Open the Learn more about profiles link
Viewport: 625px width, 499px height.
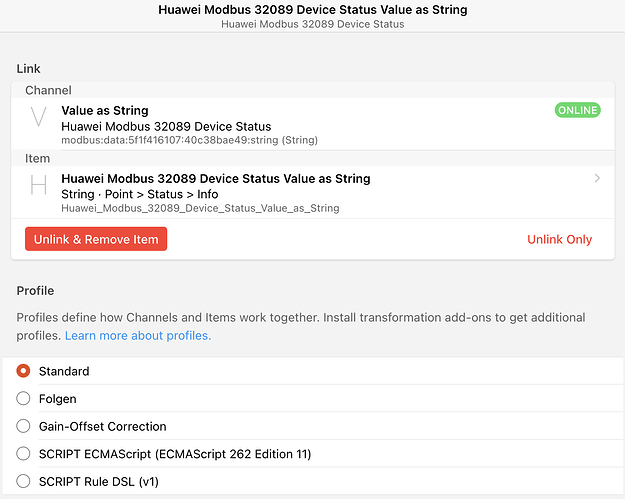click(138, 336)
